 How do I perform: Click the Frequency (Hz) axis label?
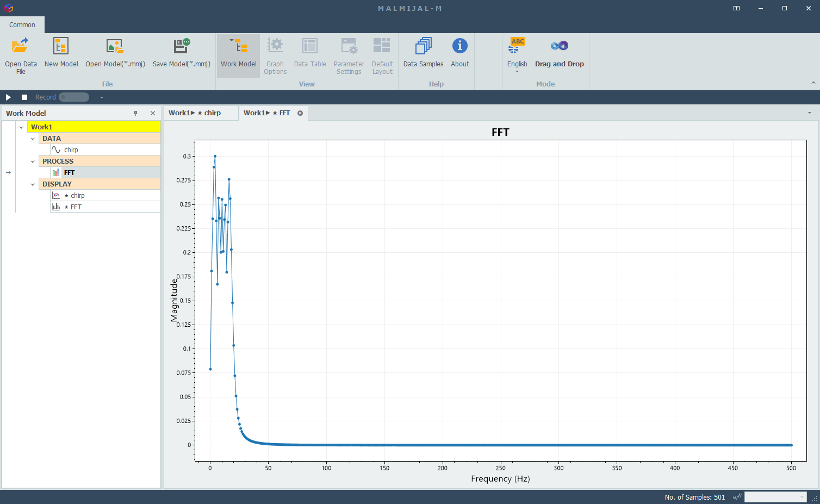[500, 479]
